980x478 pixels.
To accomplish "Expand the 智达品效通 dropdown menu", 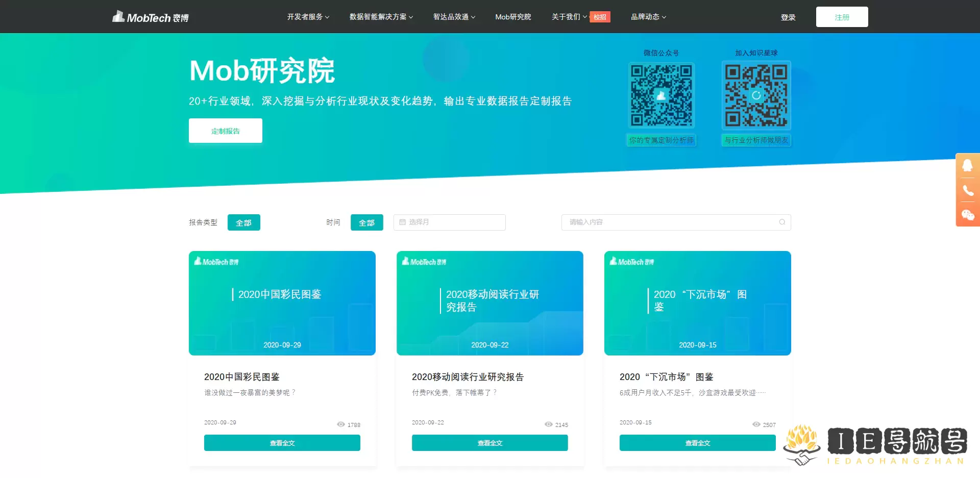I will pyautogui.click(x=454, y=17).
